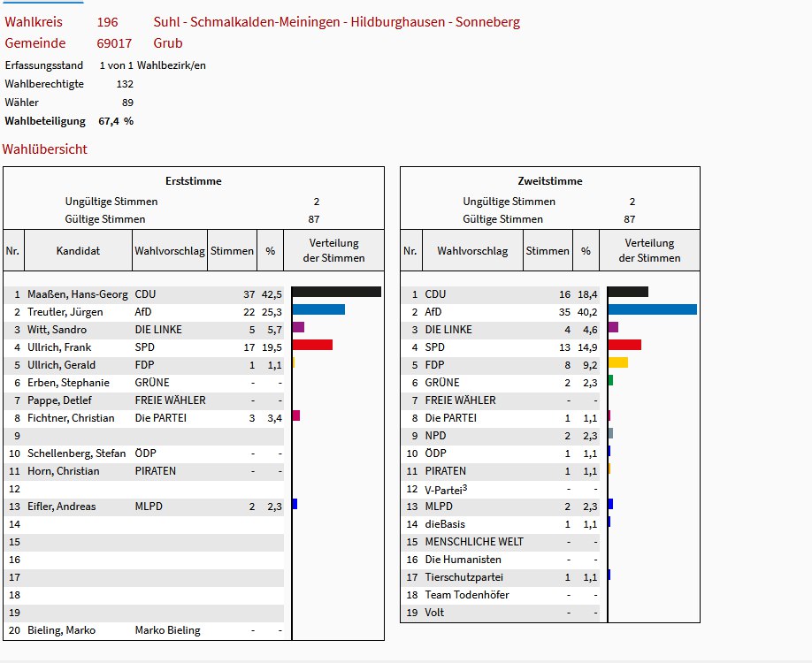Click Treutler percentage 25,3
This screenshot has height=663, width=812.
(272, 312)
